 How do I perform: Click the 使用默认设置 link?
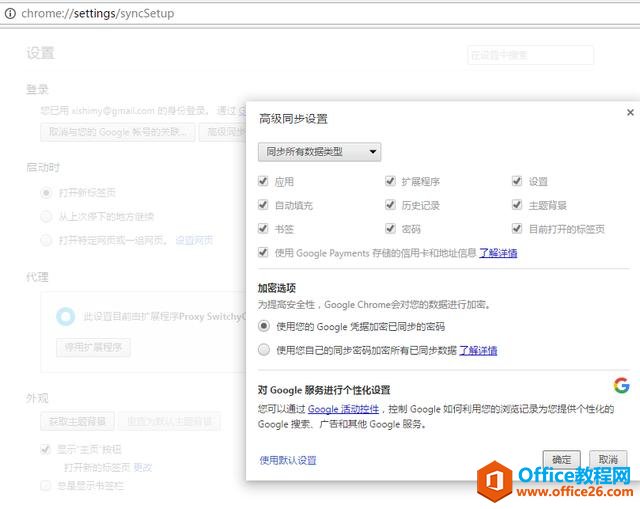tap(288, 460)
